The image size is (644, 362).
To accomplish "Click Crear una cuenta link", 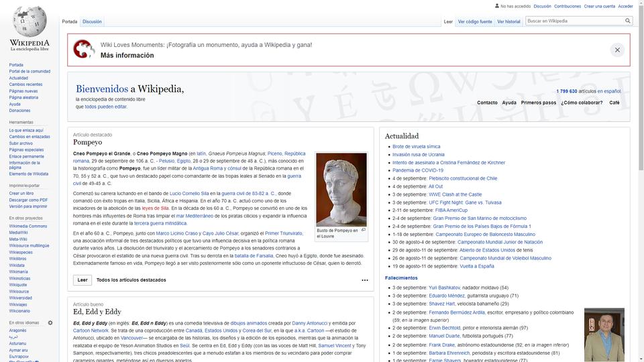I will [600, 6].
